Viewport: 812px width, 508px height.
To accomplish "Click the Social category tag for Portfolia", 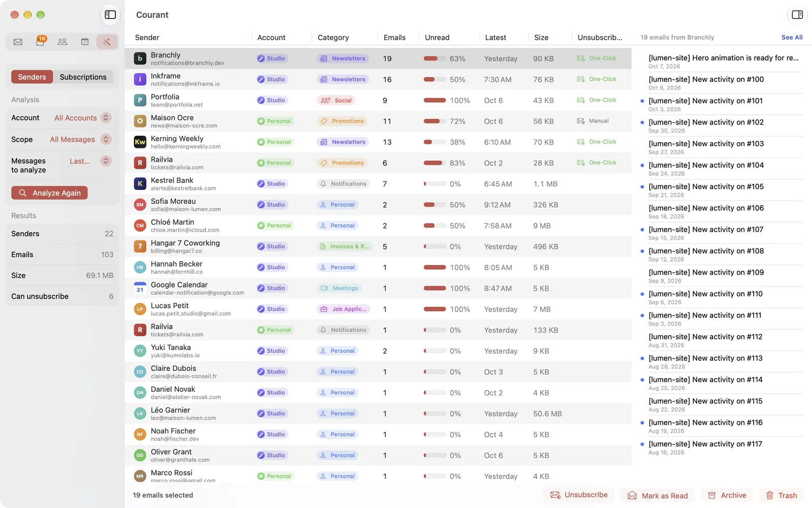I will pos(336,100).
